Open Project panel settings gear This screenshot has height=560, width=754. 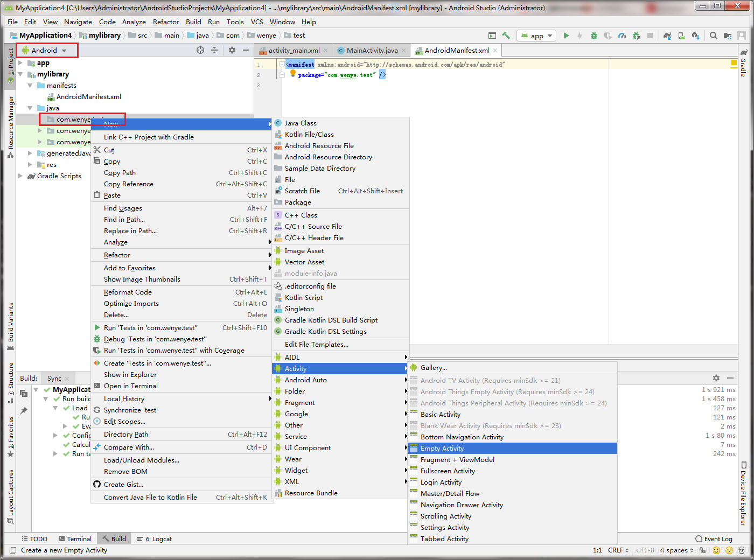tap(232, 50)
